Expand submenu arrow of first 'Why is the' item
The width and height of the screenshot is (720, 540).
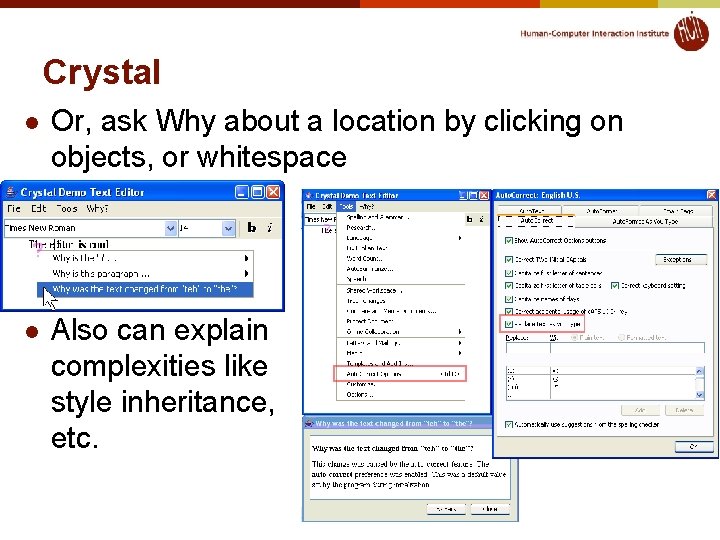coord(246,258)
